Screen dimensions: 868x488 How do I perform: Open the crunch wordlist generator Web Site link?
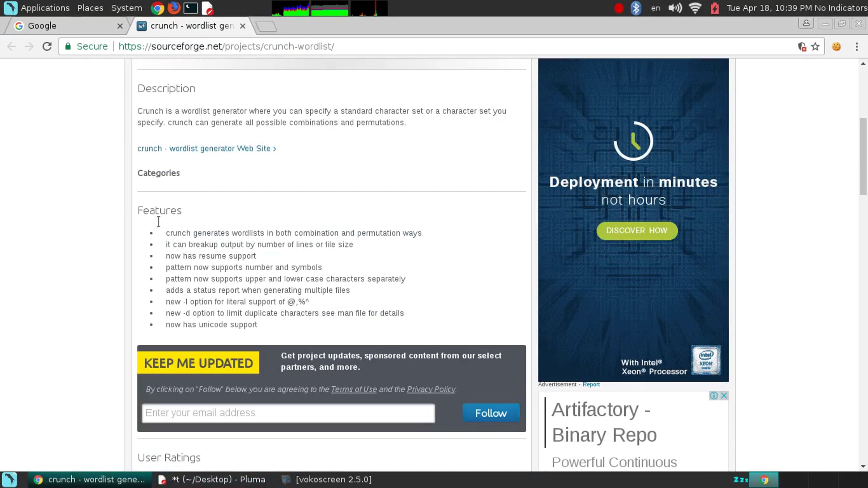point(207,149)
